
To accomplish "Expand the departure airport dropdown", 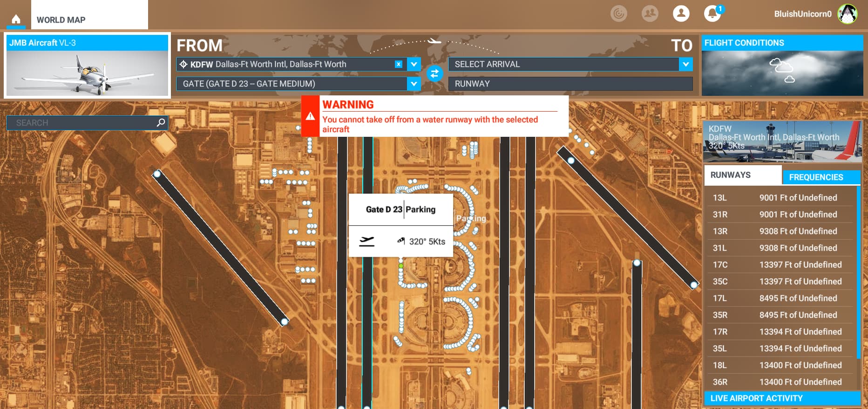I will (414, 64).
